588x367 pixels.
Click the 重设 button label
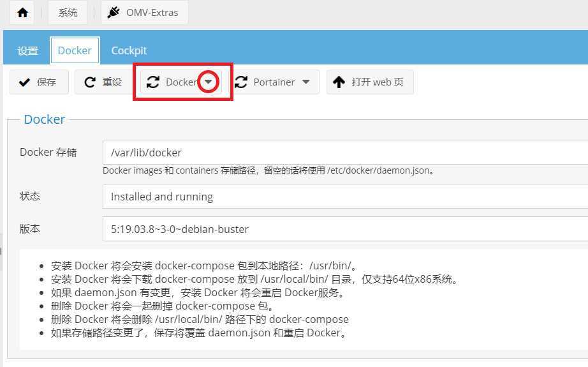[112, 82]
